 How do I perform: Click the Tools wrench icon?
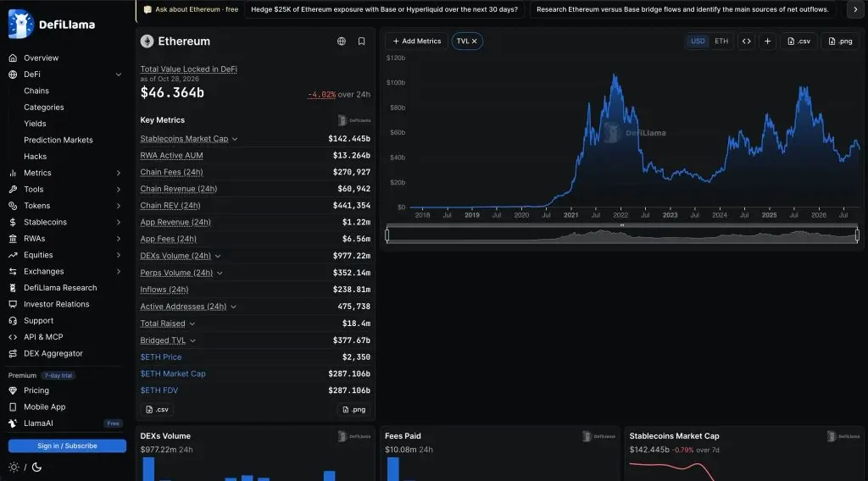pyautogui.click(x=13, y=190)
